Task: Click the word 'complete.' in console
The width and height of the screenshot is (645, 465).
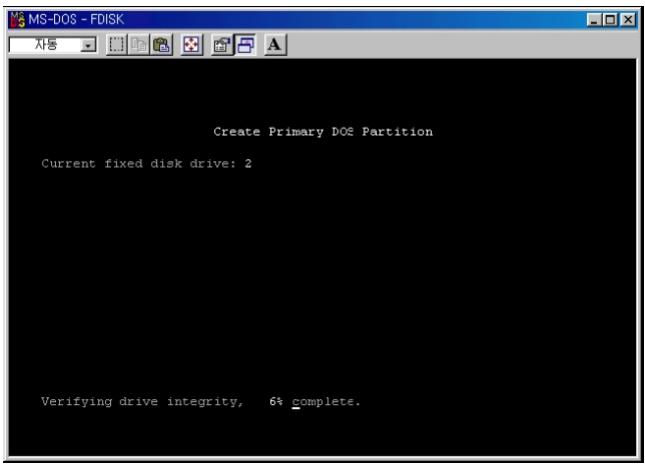Action: (326, 402)
